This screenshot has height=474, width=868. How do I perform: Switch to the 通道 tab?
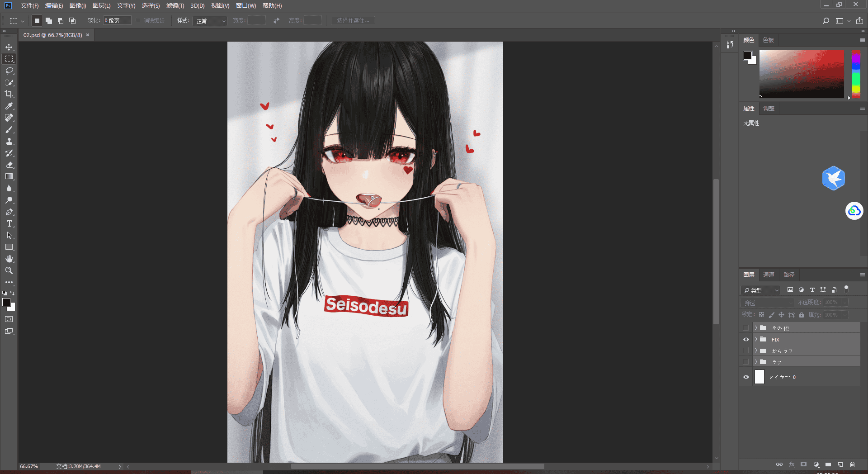point(769,275)
